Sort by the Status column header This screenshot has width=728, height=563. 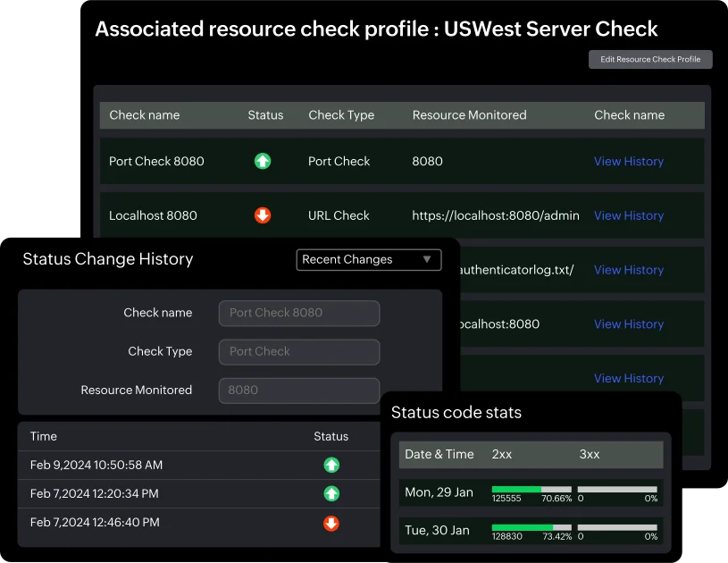pos(265,115)
